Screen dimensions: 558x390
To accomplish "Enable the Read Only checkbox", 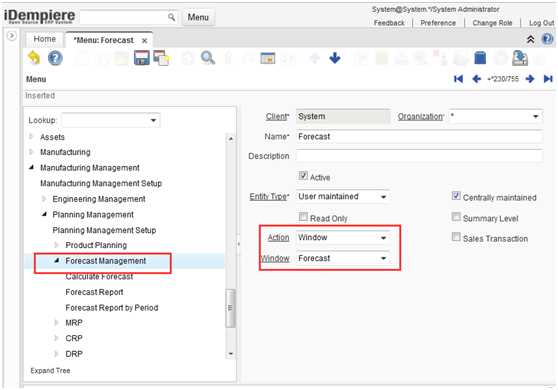I will tap(303, 217).
